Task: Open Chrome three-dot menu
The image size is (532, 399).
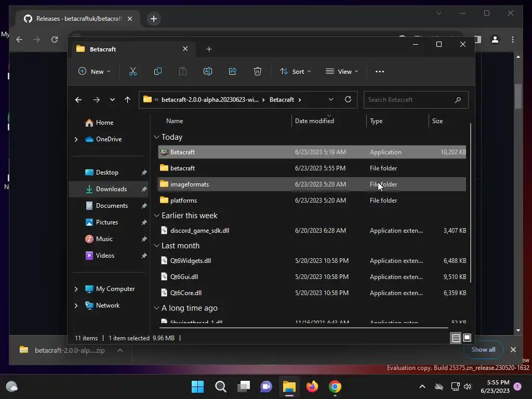Action: pyautogui.click(x=513, y=39)
